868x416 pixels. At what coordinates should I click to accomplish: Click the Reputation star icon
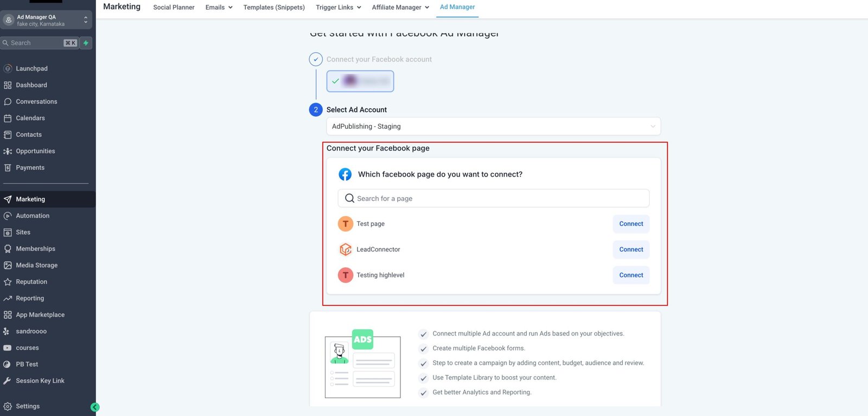[8, 282]
